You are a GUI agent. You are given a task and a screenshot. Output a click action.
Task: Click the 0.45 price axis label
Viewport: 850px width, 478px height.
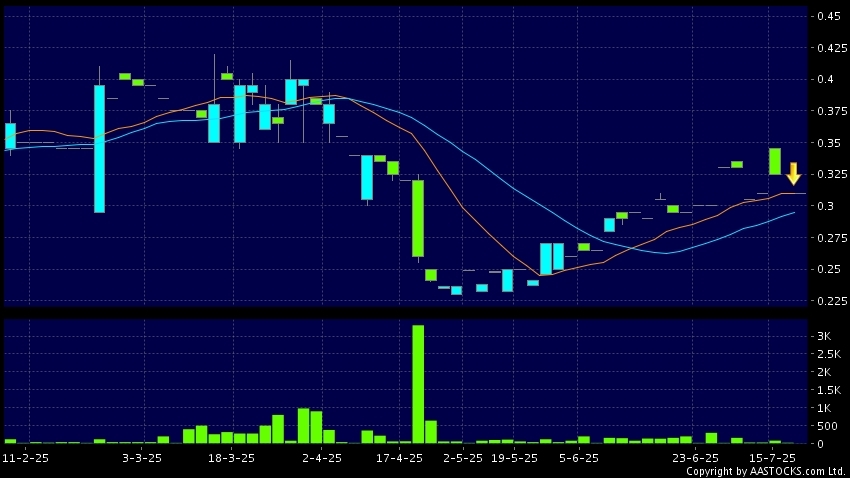pyautogui.click(x=829, y=16)
